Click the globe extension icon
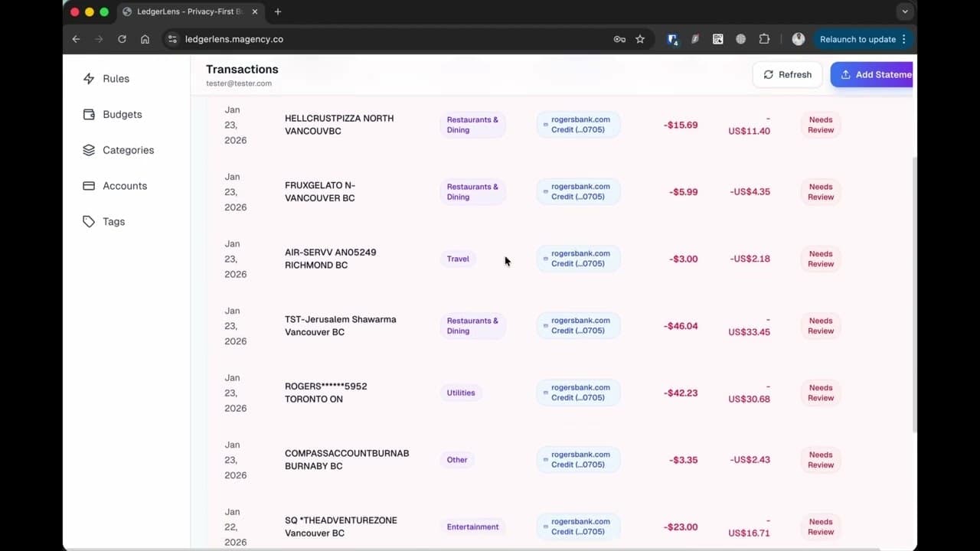The width and height of the screenshot is (980, 551). [740, 39]
